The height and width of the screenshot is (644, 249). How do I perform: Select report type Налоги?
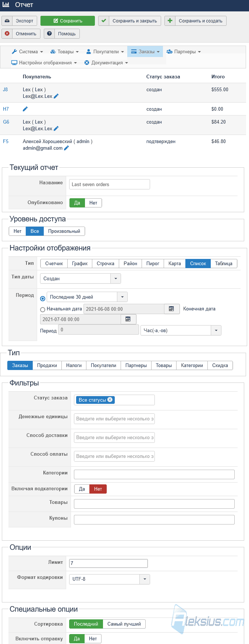pyautogui.click(x=74, y=365)
